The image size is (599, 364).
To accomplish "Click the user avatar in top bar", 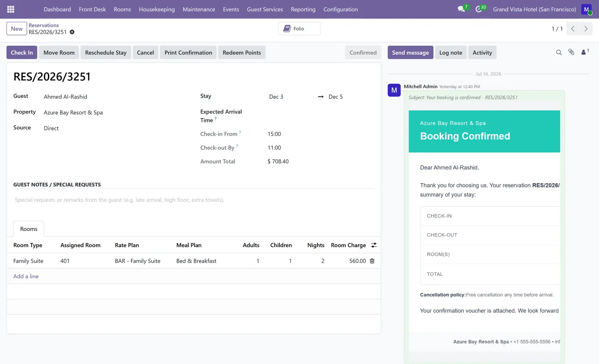I will click(586, 9).
